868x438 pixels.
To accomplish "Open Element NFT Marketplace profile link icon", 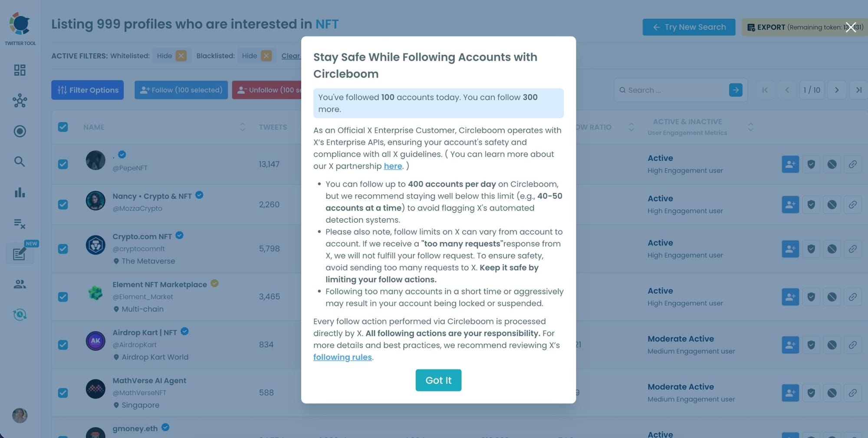I will 853,297.
